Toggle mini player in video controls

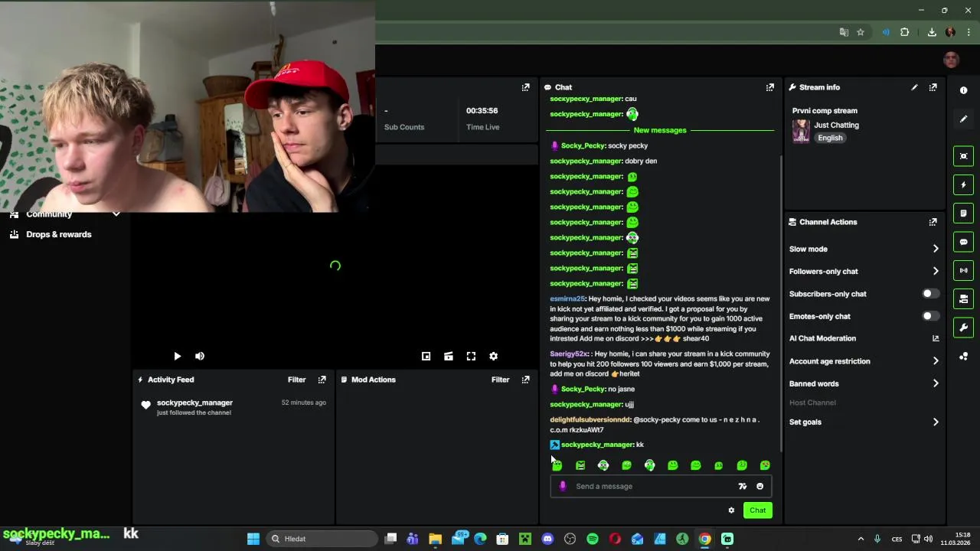pos(426,356)
